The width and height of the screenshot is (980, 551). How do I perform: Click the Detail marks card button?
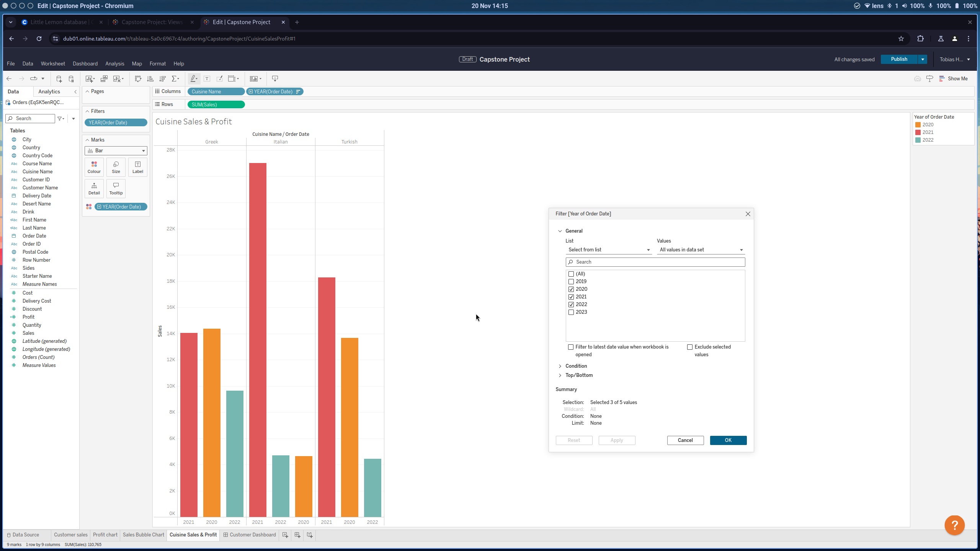pyautogui.click(x=94, y=188)
